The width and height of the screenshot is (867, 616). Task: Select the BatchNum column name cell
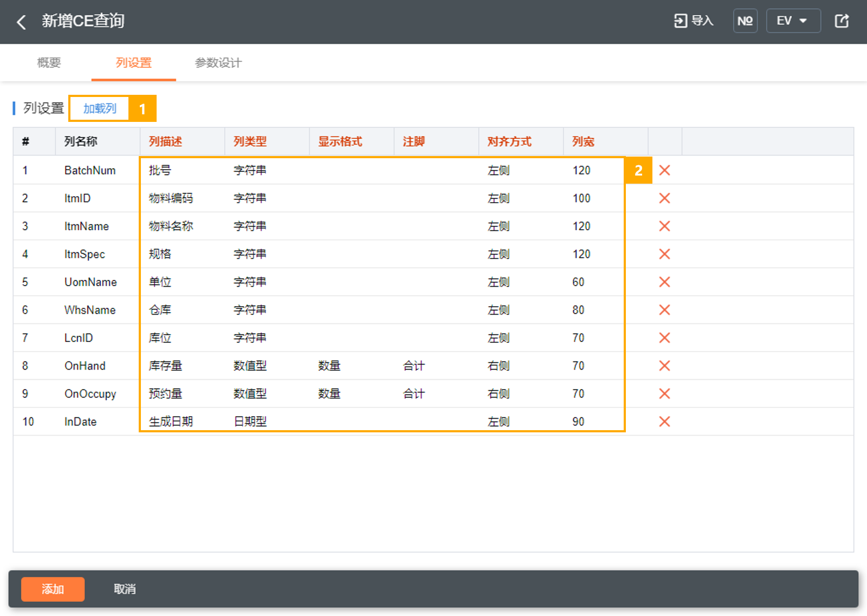[x=98, y=170]
